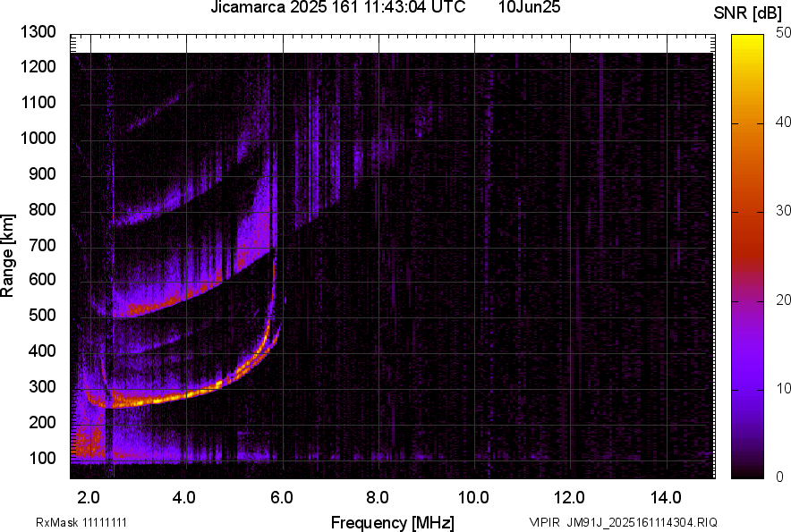Click the '10' colorbar tick label

tap(783, 389)
